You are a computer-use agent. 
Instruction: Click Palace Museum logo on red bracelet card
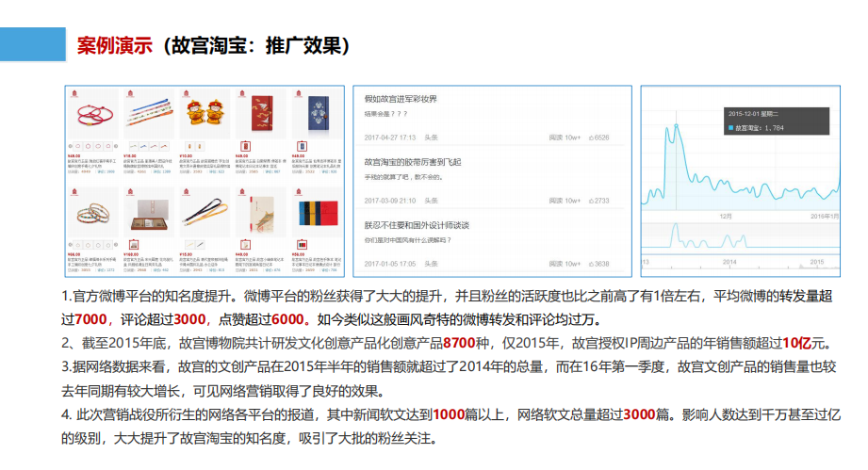(x=74, y=93)
